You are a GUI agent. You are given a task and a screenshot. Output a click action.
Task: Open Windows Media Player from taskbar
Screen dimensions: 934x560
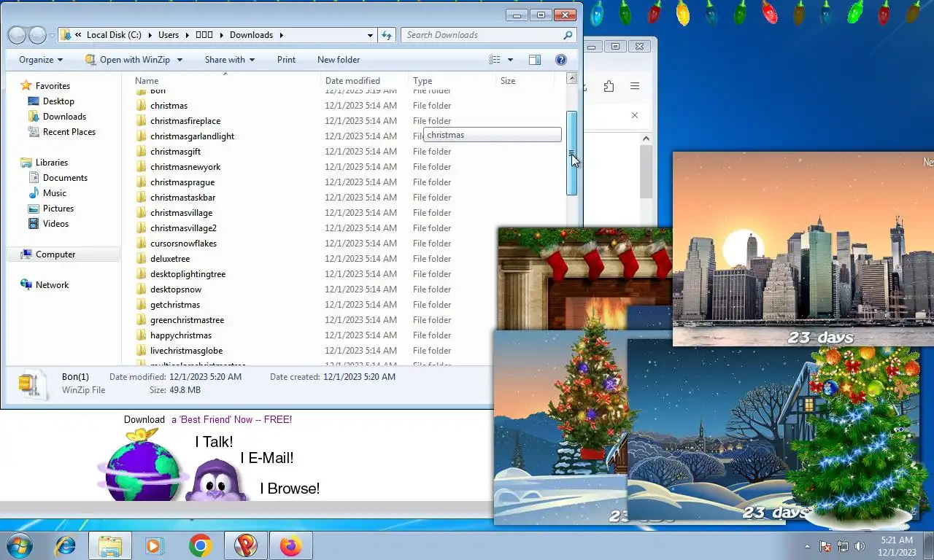coord(154,545)
